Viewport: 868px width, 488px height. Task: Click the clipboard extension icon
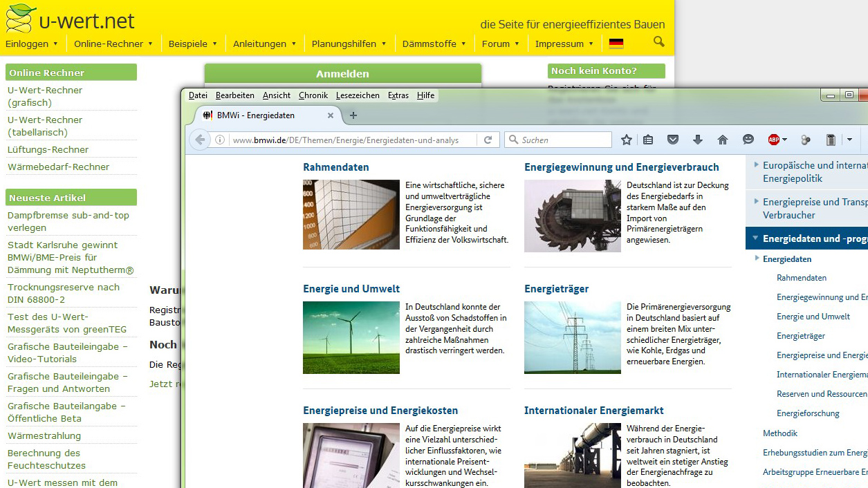coord(831,140)
